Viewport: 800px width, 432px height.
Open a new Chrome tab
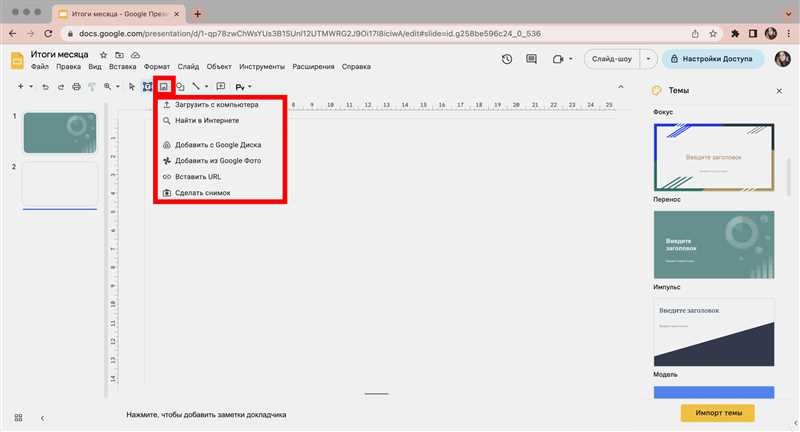[197, 14]
